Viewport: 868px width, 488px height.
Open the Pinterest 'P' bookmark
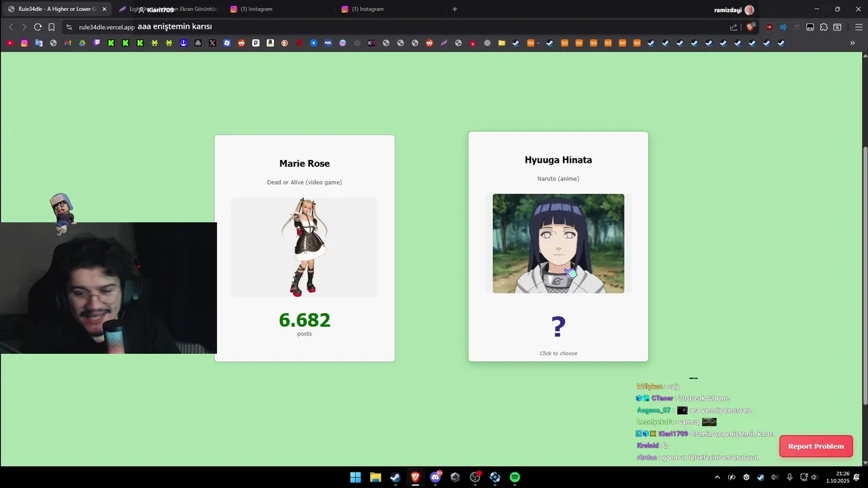256,43
